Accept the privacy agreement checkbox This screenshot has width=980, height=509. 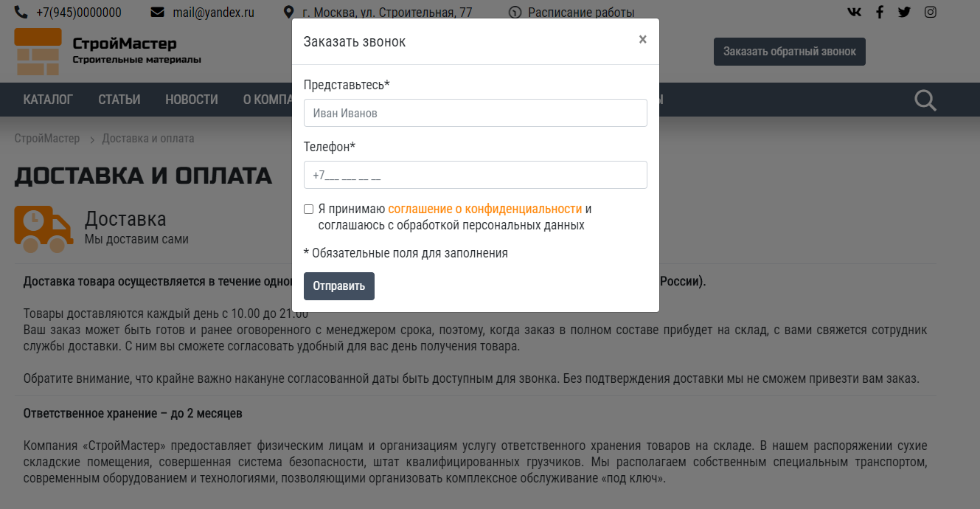coord(309,210)
